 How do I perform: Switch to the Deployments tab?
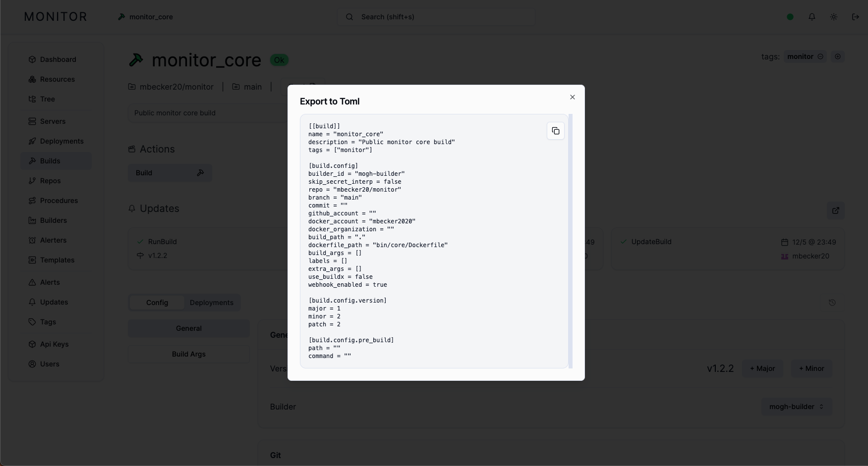(x=212, y=303)
